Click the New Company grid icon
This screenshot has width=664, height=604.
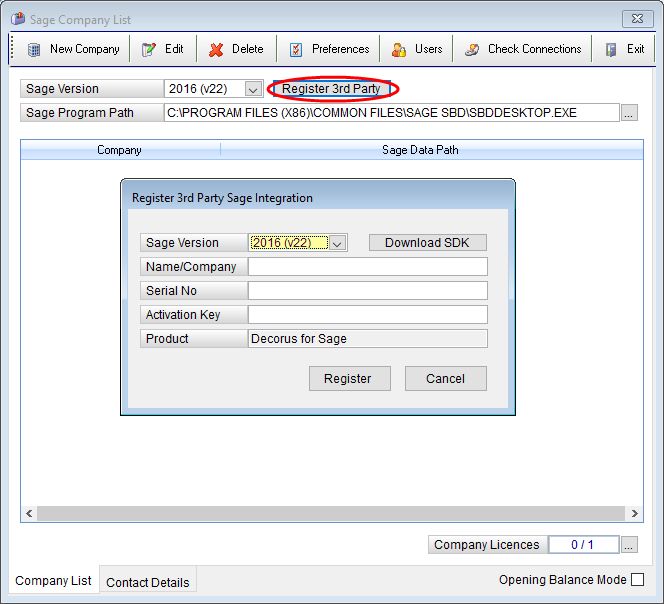point(34,50)
